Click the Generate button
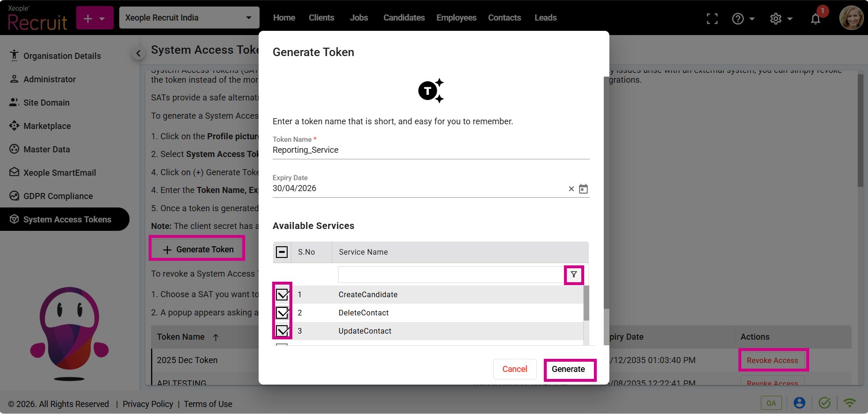This screenshot has width=868, height=414. [568, 369]
